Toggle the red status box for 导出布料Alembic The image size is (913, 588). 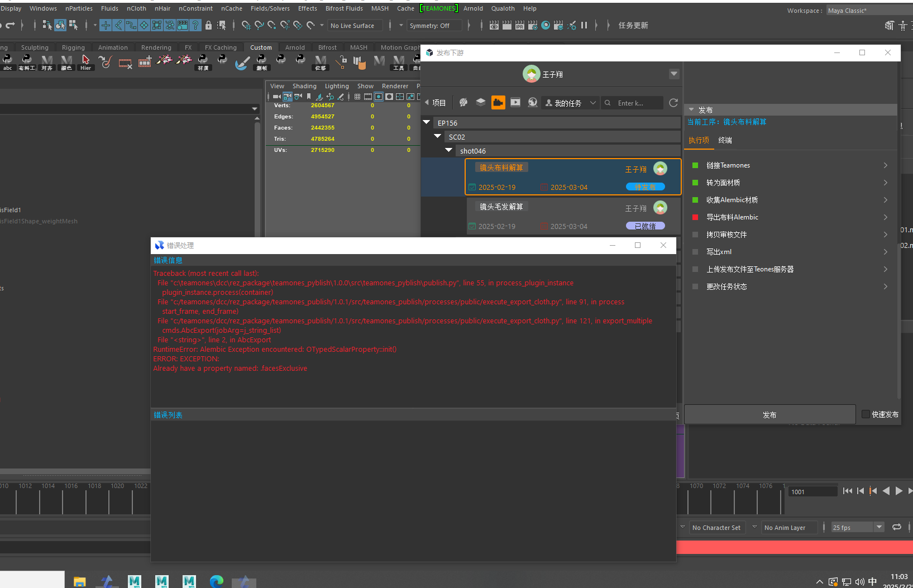(695, 217)
